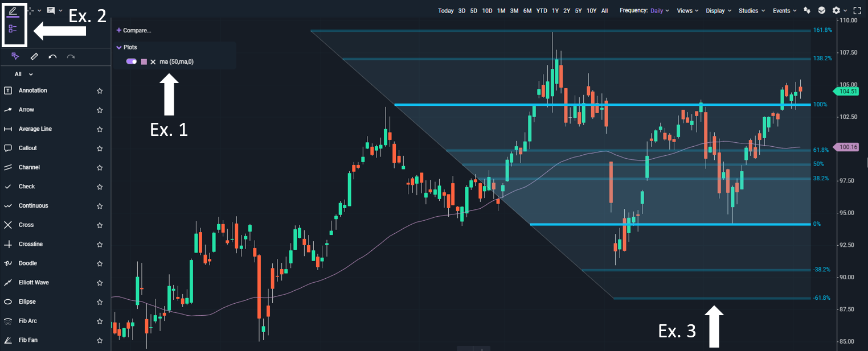Viewport: 868px width, 351px height.
Task: Open chart settings gear icon
Action: pos(836,10)
